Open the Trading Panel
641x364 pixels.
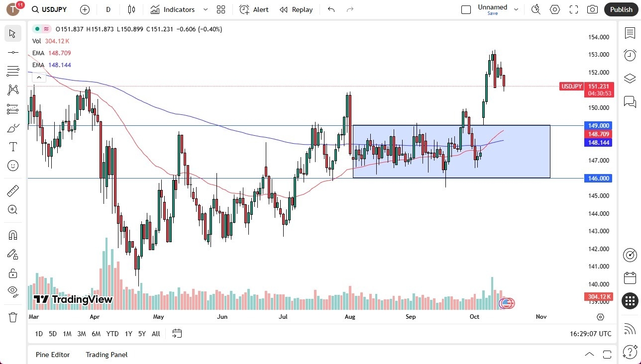(x=106, y=355)
